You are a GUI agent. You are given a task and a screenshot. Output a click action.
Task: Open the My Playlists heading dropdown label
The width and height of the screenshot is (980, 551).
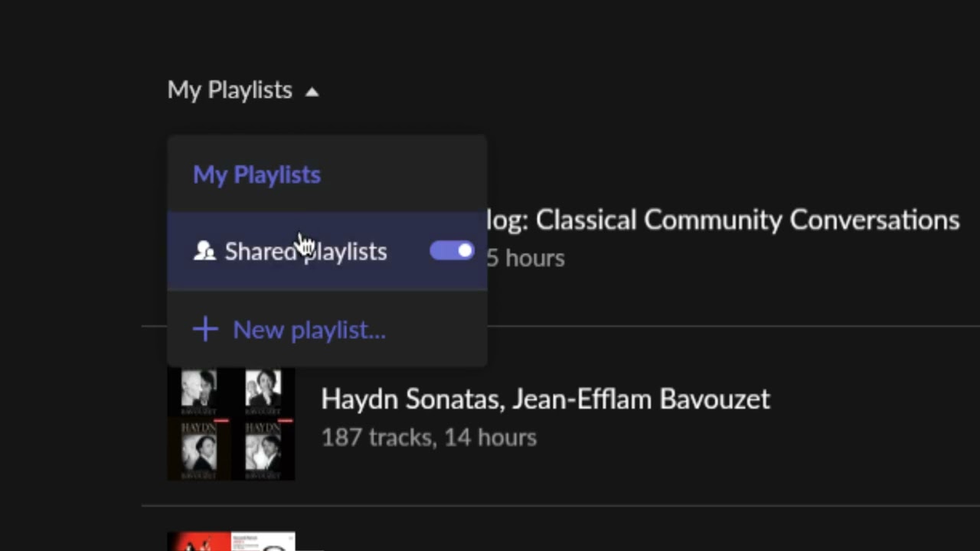coord(230,90)
